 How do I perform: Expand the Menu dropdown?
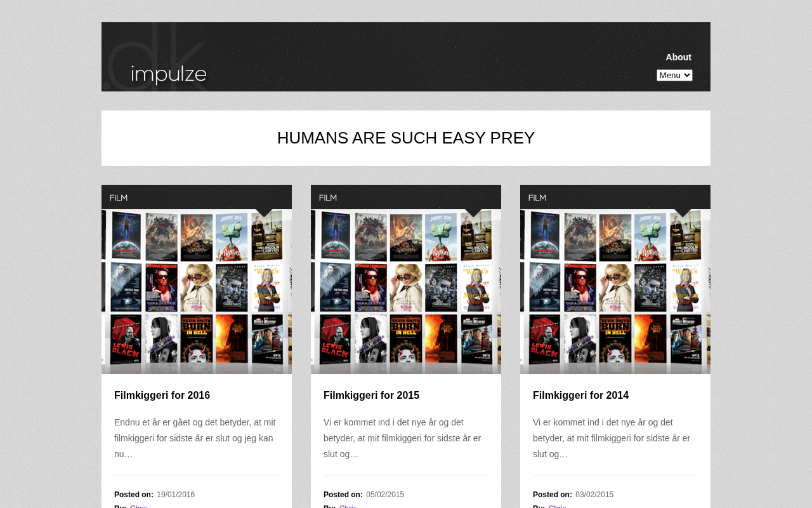click(674, 75)
